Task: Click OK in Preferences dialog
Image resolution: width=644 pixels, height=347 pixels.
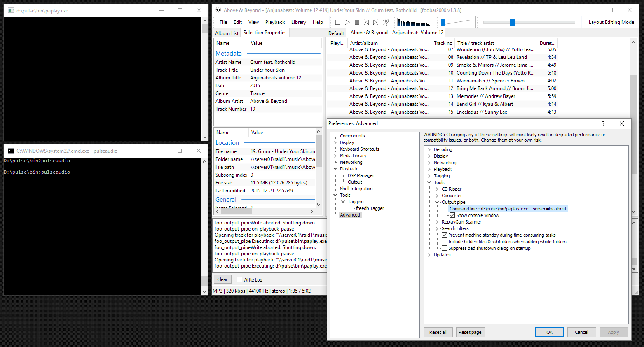Action: pos(549,332)
